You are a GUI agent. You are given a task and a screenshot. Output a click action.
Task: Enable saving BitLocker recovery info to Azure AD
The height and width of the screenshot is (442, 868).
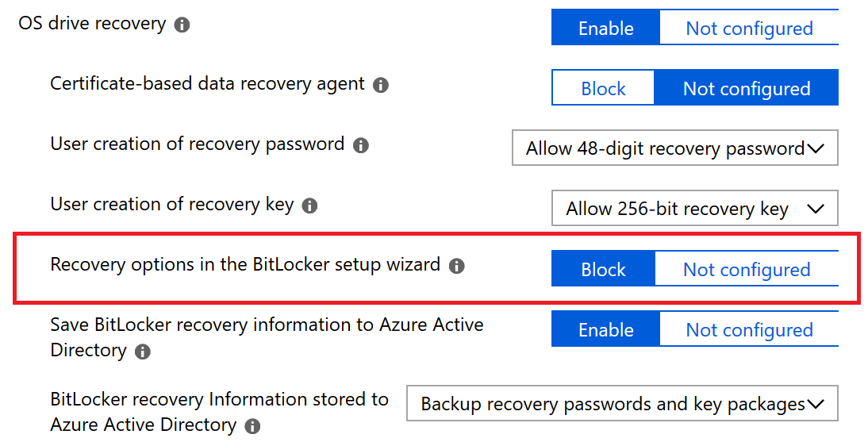click(x=605, y=329)
